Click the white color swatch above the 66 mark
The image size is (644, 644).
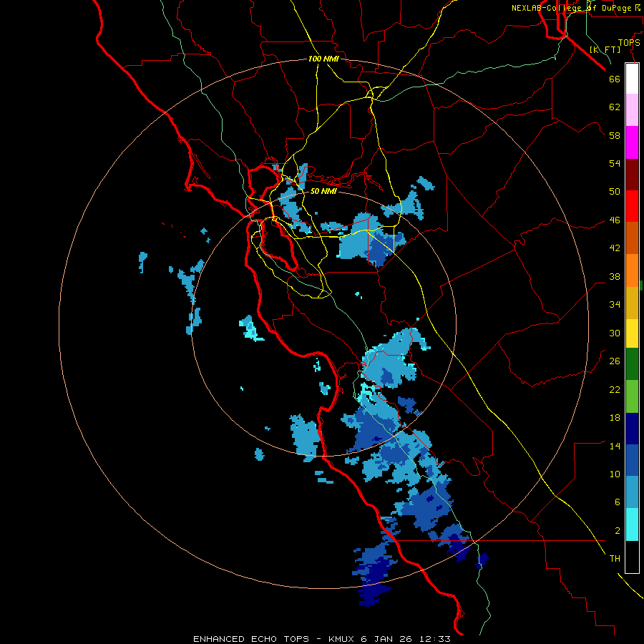632,79
